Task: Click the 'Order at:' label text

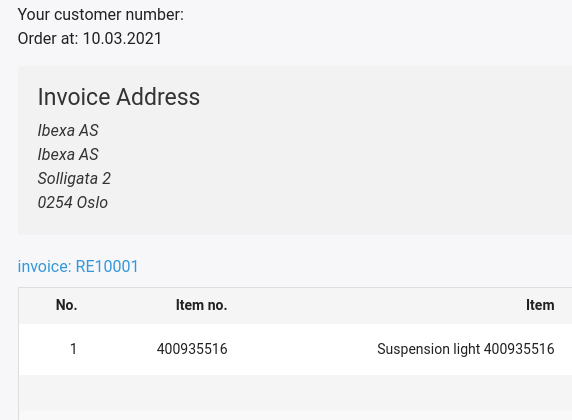Action: pos(48,39)
